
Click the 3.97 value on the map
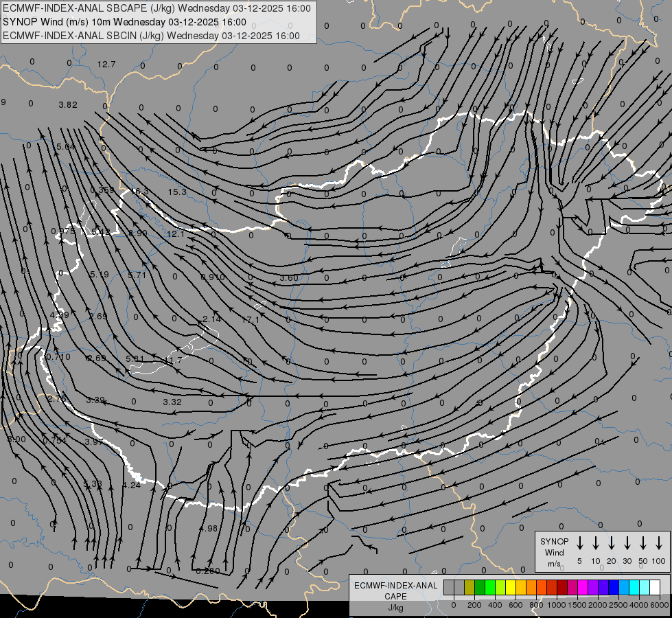tap(94, 442)
